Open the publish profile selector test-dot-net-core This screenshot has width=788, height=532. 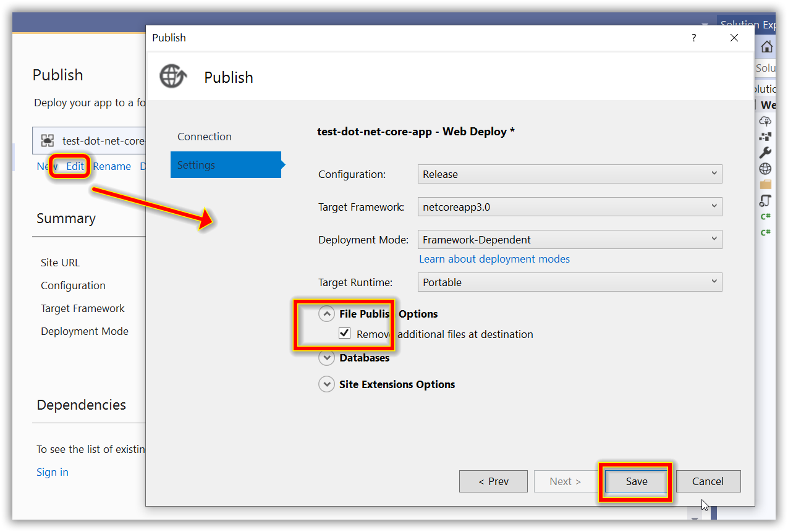(x=88, y=141)
